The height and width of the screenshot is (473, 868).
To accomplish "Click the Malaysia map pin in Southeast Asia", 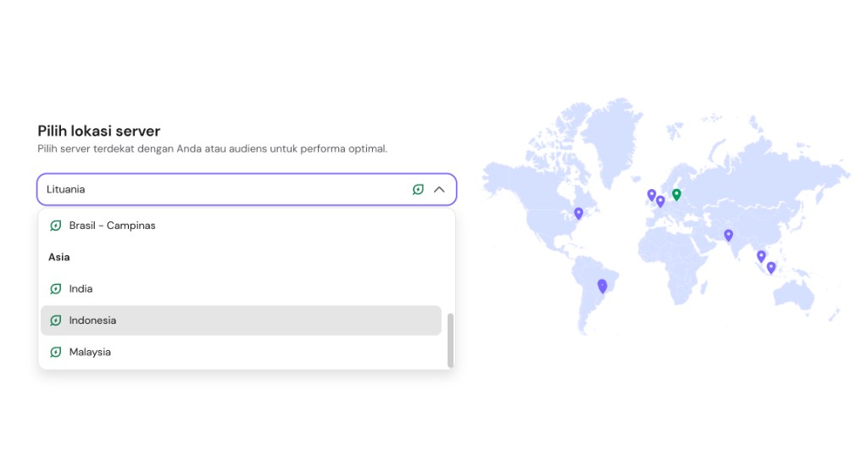I will tap(761, 257).
